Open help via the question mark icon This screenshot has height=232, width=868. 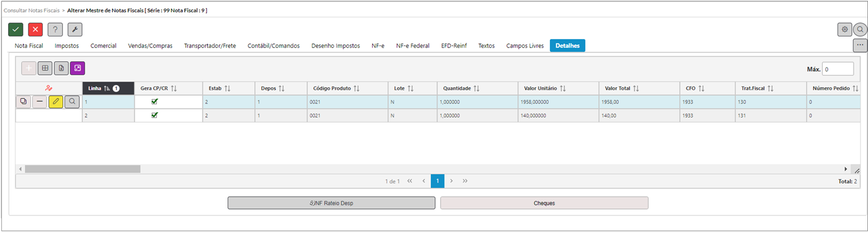pyautogui.click(x=55, y=29)
